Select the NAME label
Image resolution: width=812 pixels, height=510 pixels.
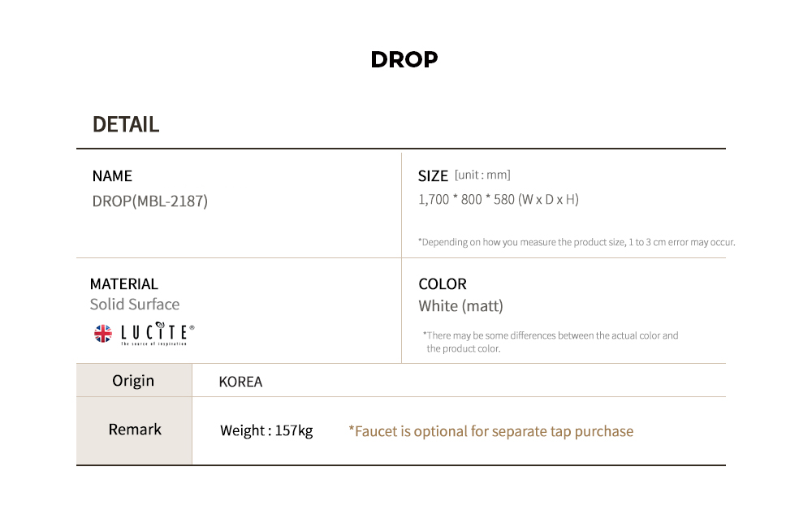112,176
